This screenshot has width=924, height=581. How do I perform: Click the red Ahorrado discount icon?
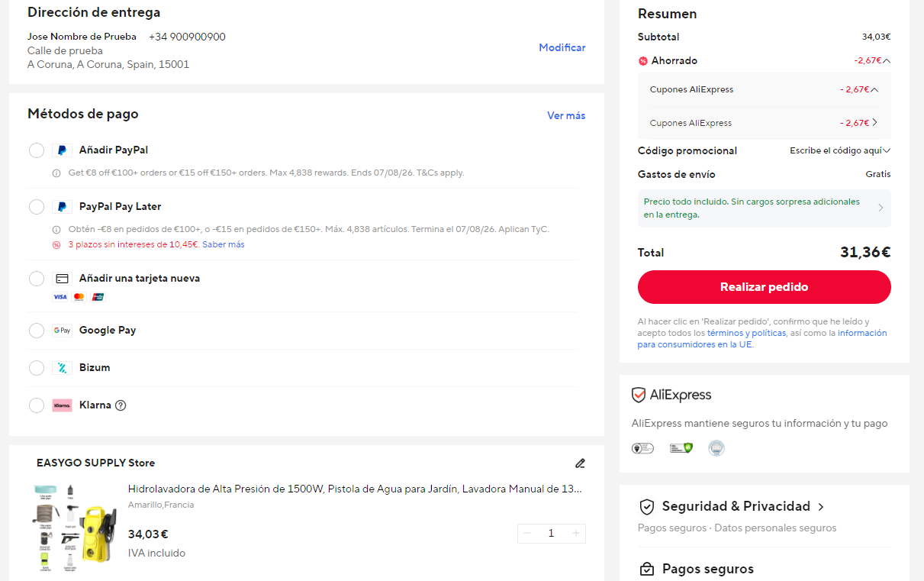click(643, 61)
